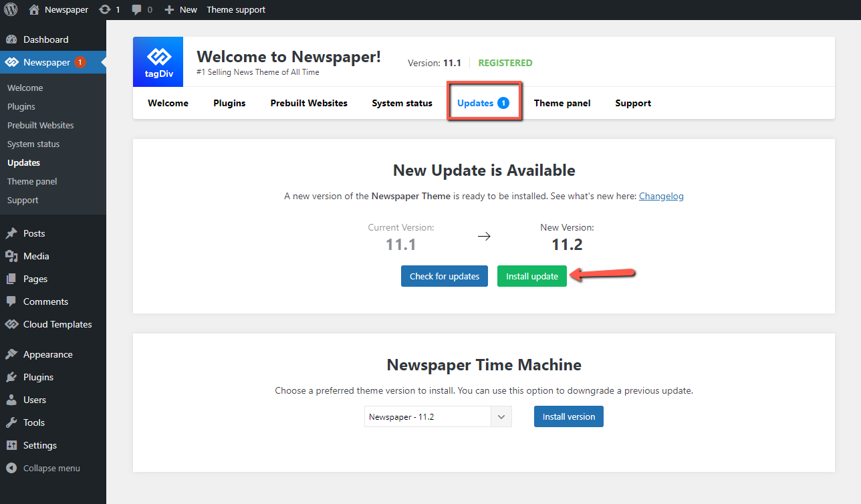Open Theme support in admin bar

[236, 9]
